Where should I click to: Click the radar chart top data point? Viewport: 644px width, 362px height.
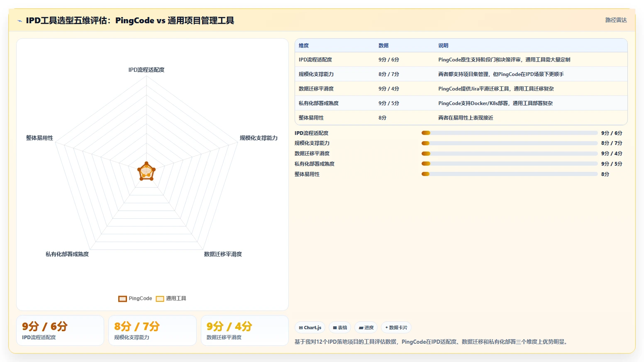pos(146,164)
